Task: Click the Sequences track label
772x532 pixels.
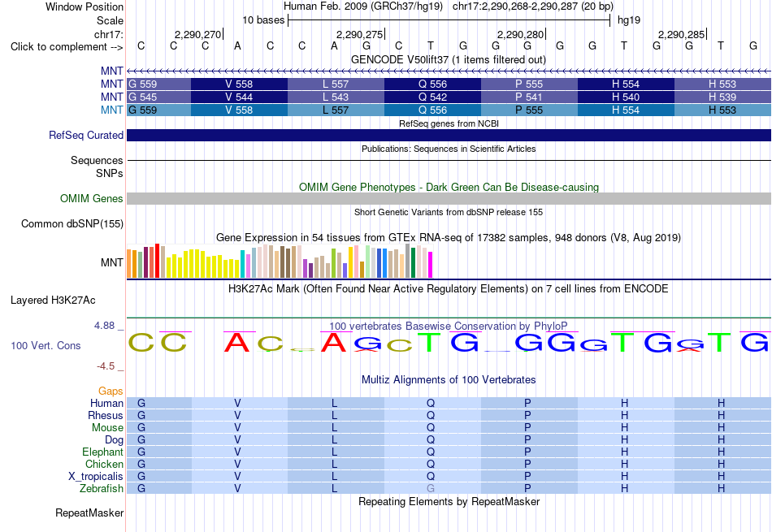Action: 97,161
